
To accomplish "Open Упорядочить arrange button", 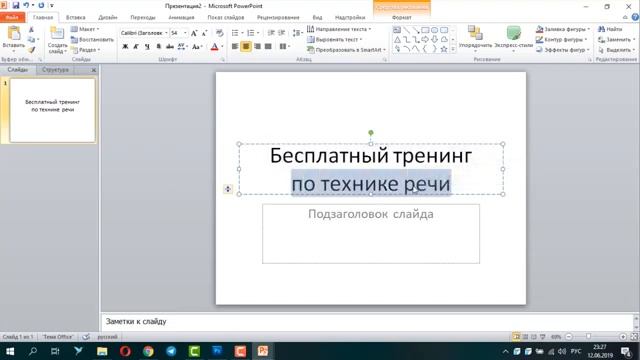I will [475, 39].
